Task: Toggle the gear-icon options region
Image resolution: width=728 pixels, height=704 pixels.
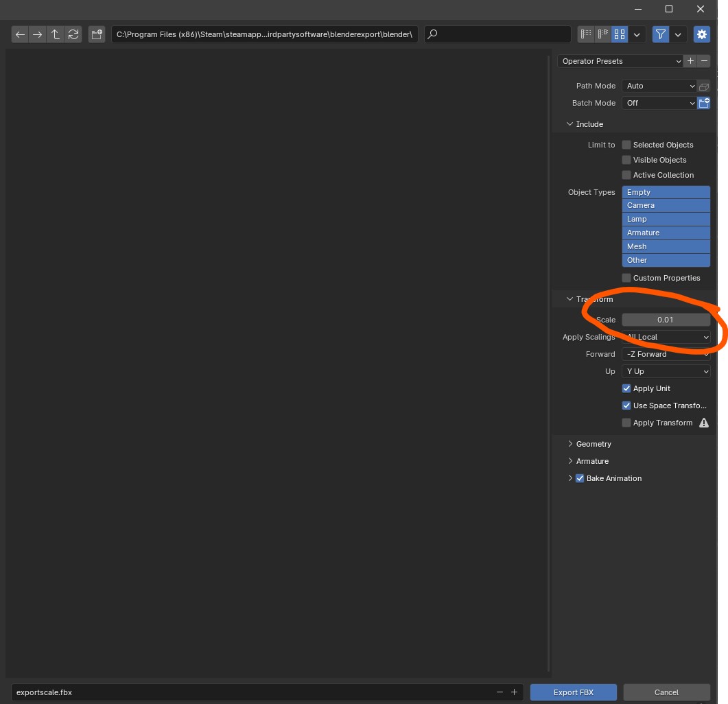Action: (701, 34)
